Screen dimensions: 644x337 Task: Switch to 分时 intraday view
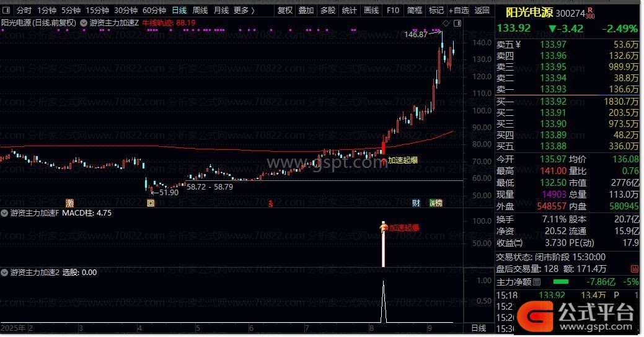(x=24, y=11)
